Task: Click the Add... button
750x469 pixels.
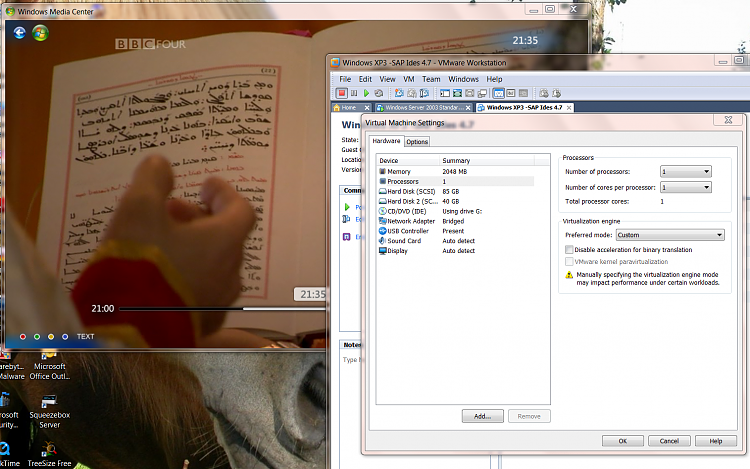Action: click(483, 416)
